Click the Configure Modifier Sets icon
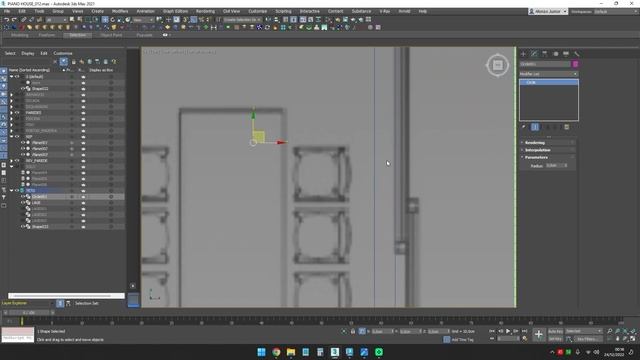 tap(567, 127)
